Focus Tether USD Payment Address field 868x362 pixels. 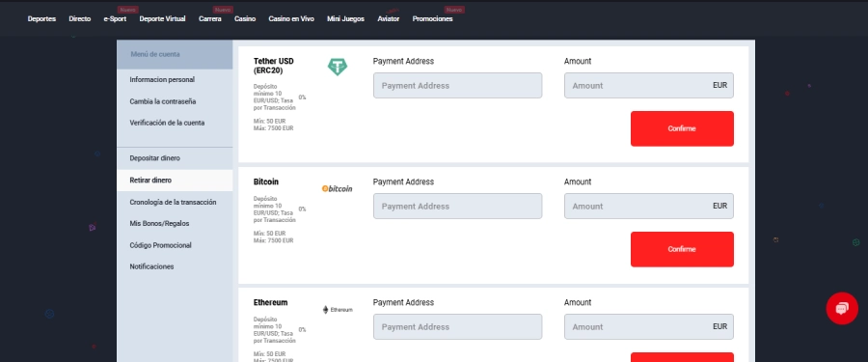pyautogui.click(x=457, y=85)
